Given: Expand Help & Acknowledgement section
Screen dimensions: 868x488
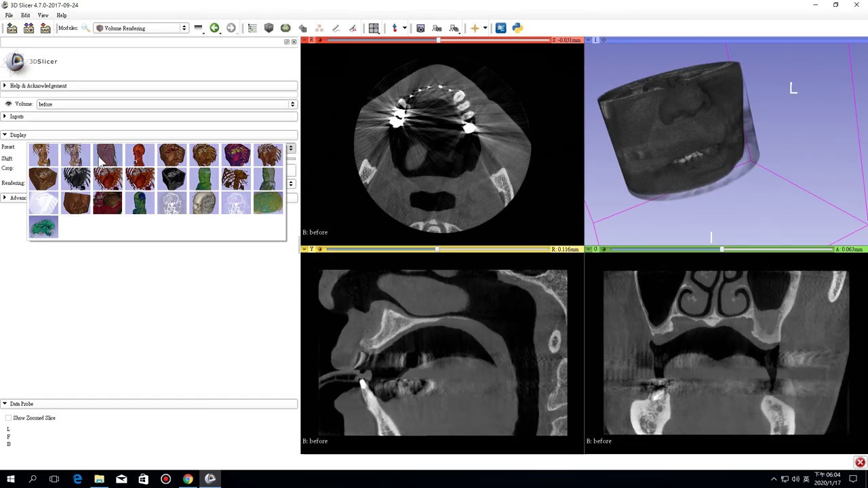Looking at the screenshot, I should coord(149,86).
